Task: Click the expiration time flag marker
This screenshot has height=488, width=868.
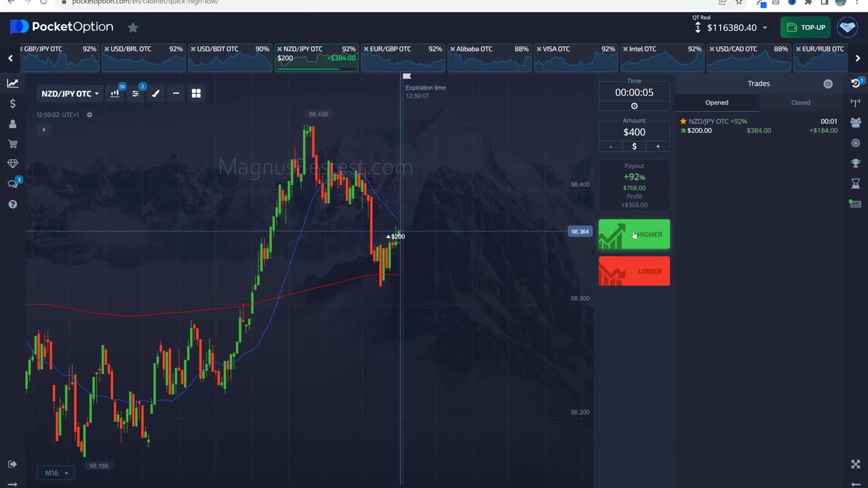Action: click(x=407, y=77)
